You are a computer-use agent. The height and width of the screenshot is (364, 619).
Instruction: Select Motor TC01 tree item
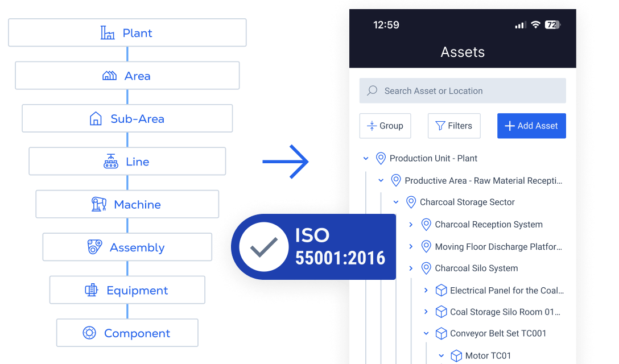click(x=488, y=356)
